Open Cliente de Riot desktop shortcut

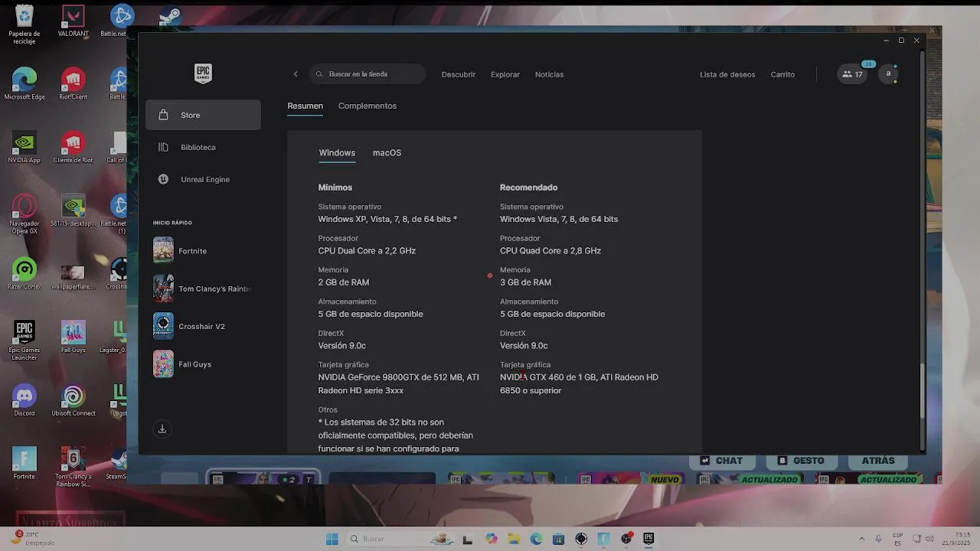73,147
